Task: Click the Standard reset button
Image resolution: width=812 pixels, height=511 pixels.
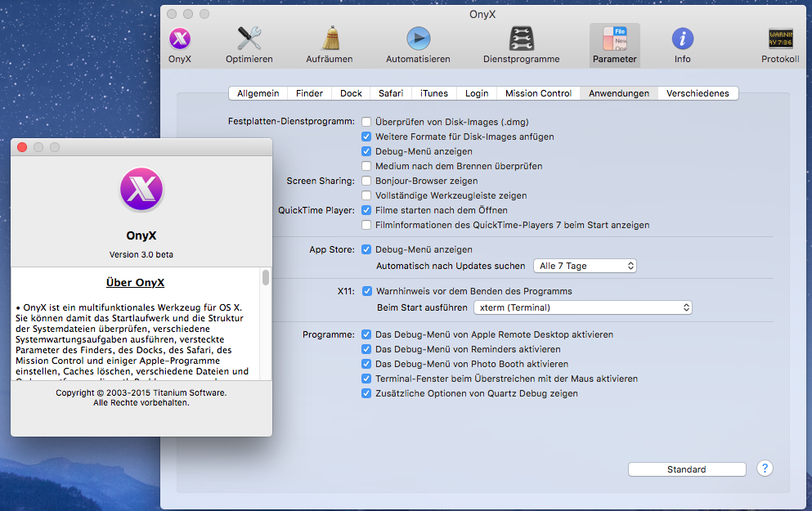Action: (687, 469)
